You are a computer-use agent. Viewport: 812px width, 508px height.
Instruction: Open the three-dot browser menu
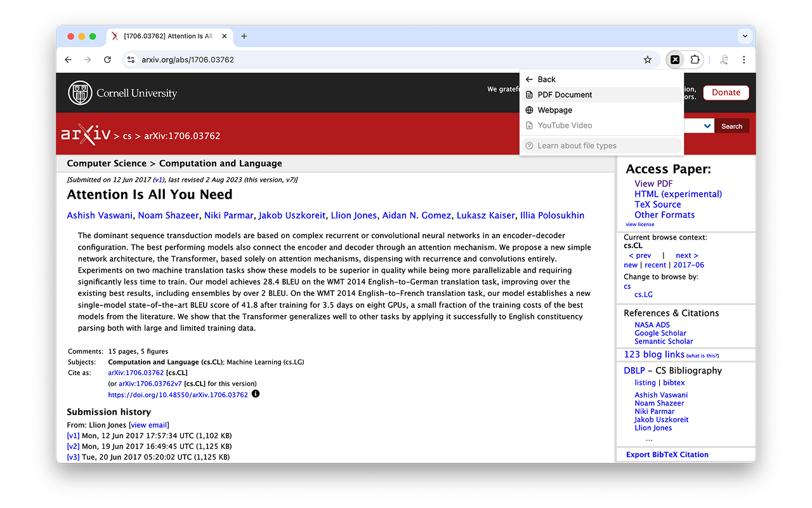[x=743, y=59]
